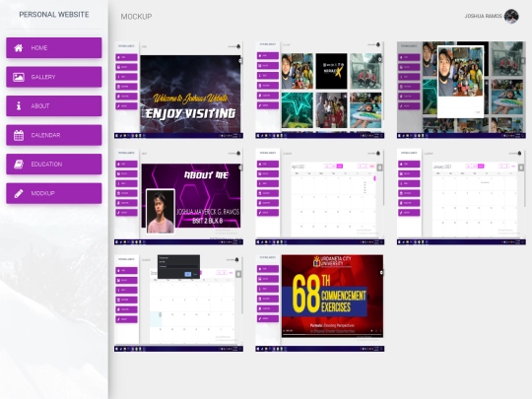Click the Gallery picture icon

click(19, 77)
